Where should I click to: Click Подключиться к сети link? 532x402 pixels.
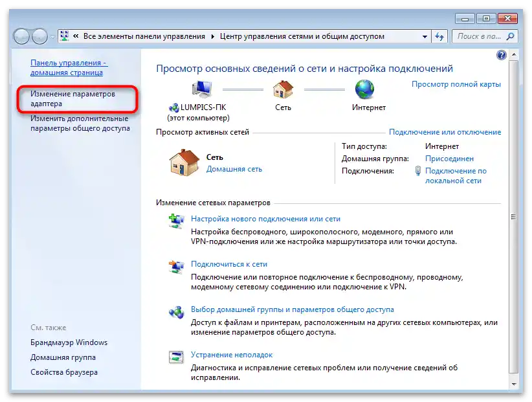point(229,264)
